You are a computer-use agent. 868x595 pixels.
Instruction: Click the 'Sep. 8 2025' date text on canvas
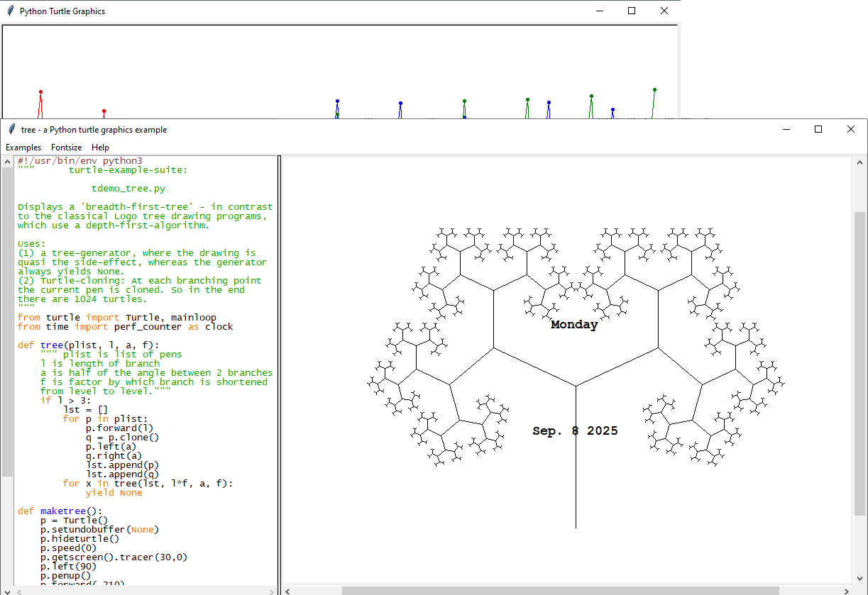tap(575, 431)
